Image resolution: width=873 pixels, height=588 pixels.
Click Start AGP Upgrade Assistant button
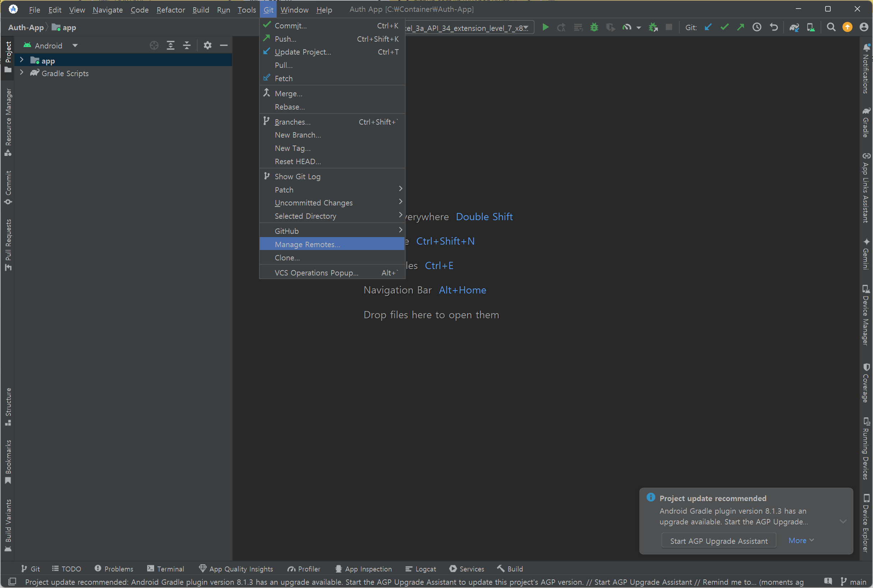click(x=719, y=541)
